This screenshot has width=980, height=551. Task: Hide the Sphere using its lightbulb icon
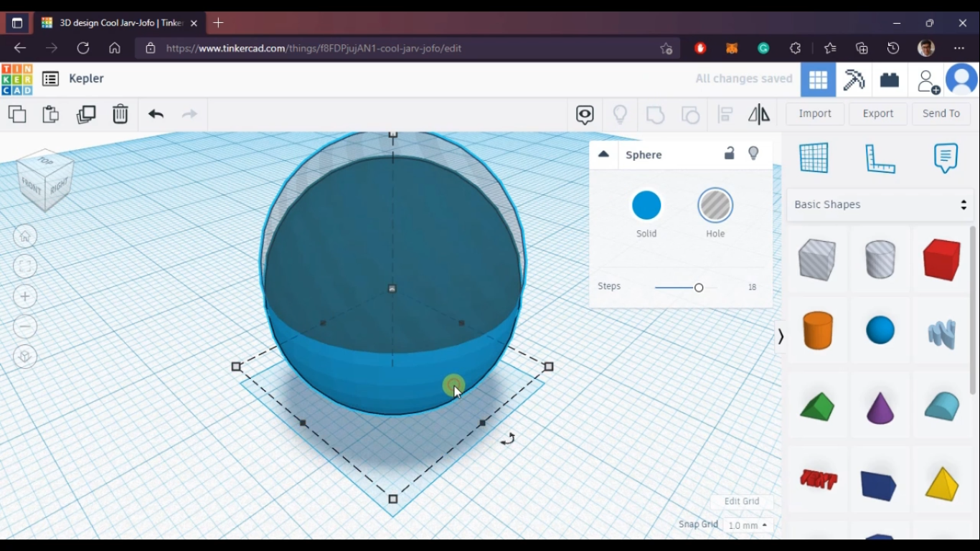[753, 154]
